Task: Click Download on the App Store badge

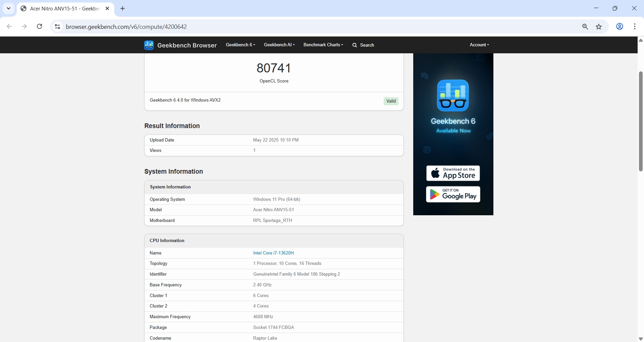Action: [453, 173]
